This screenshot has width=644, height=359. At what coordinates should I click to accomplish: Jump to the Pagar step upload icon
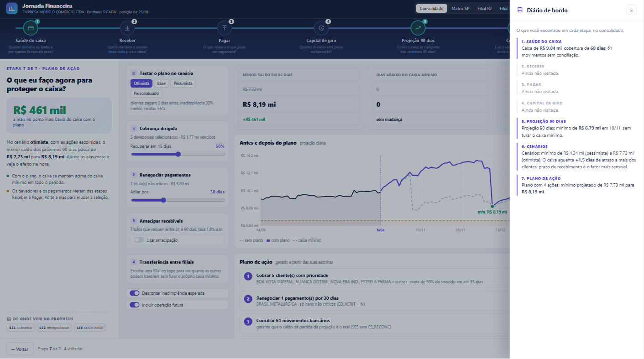(225, 28)
